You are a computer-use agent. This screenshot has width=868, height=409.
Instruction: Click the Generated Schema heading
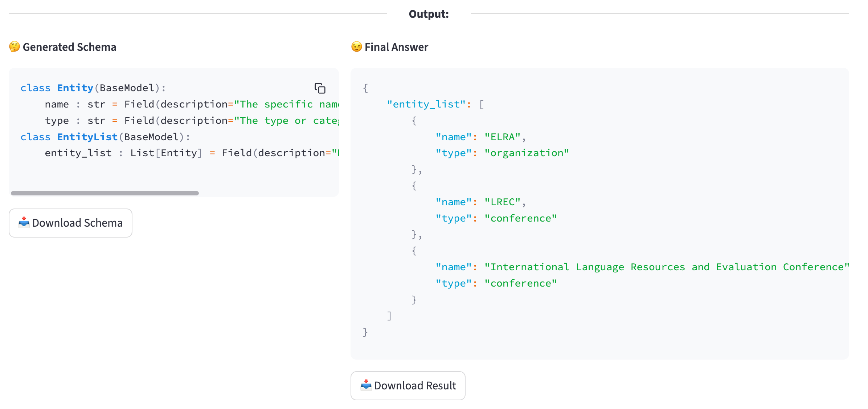pyautogui.click(x=69, y=47)
